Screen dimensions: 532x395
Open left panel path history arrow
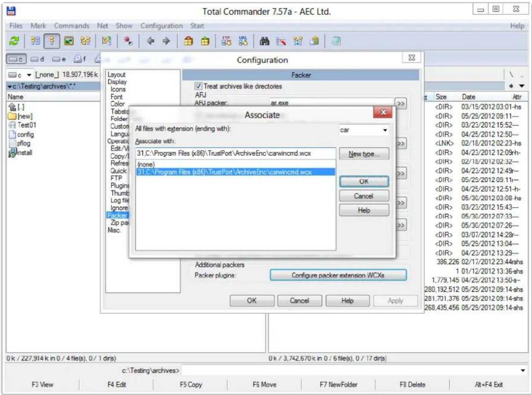pos(9,87)
